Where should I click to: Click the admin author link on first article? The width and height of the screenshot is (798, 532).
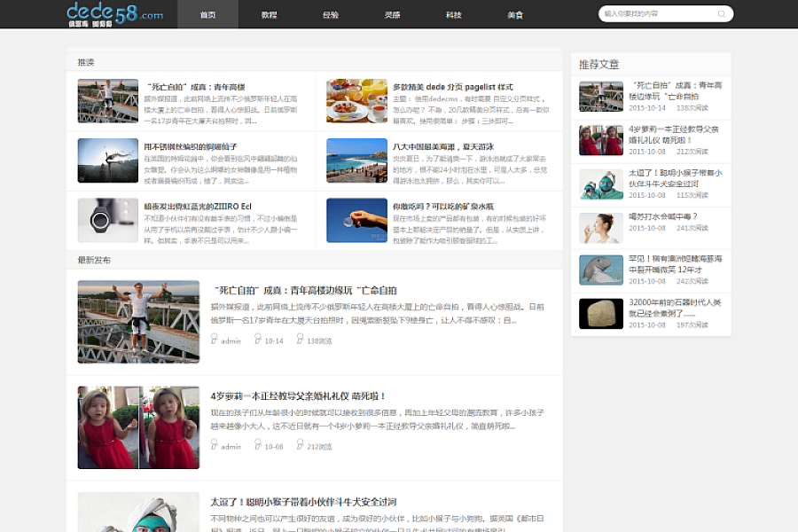(231, 341)
